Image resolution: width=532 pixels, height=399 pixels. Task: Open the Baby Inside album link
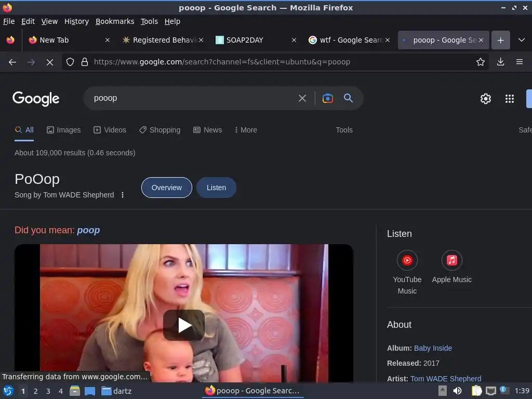(x=433, y=348)
